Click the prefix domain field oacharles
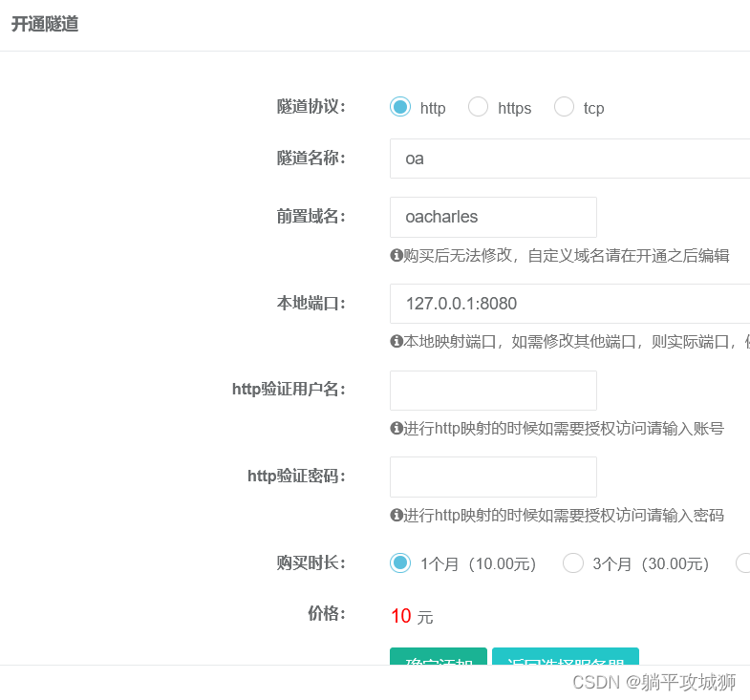 pyautogui.click(x=493, y=217)
